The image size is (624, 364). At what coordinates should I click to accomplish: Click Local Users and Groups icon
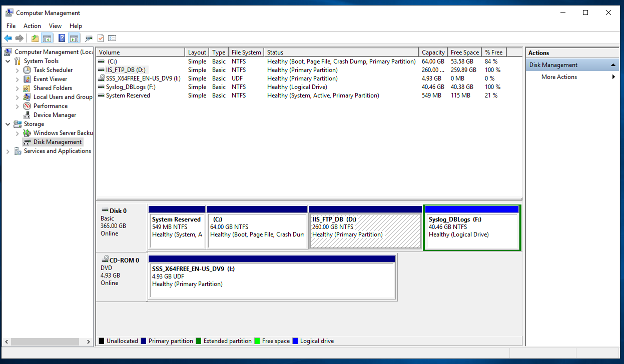coord(27,97)
